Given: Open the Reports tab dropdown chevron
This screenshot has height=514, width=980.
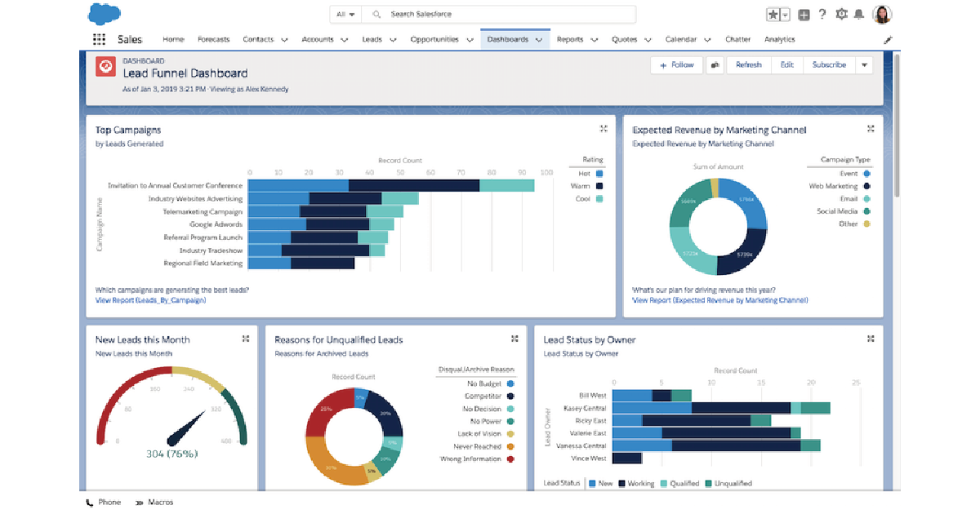Looking at the screenshot, I should tap(594, 40).
